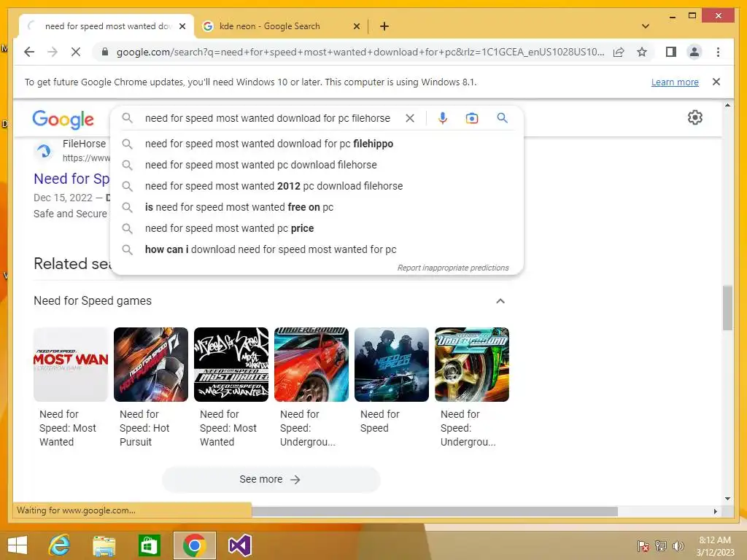Viewport: 747px width, 560px height.
Task: Collapse the Need for Speed games section
Action: pos(500,301)
